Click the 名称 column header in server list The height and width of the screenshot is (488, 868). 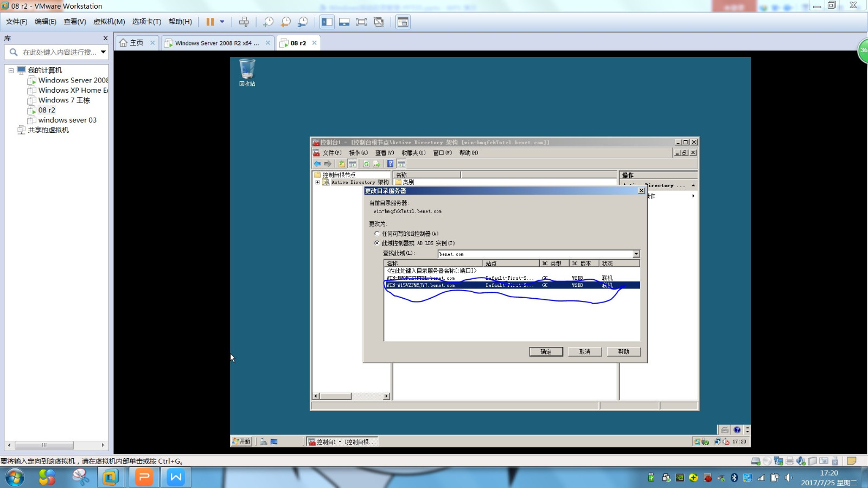pyautogui.click(x=433, y=264)
